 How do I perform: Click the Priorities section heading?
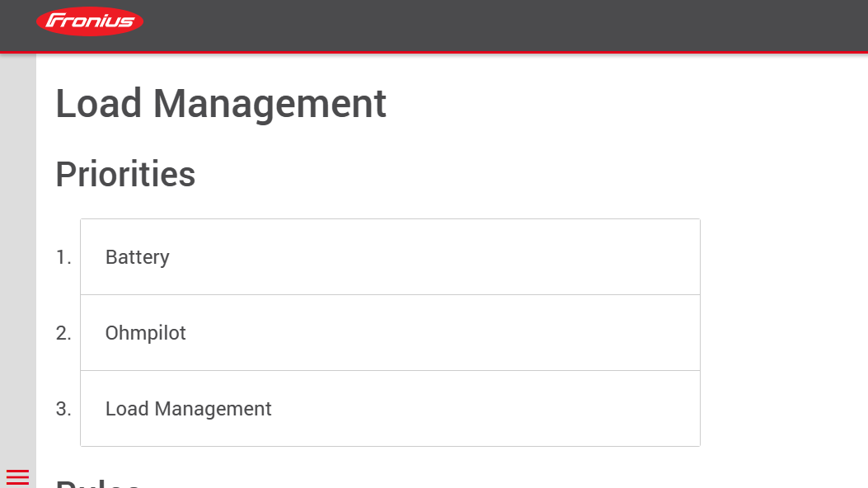coord(125,174)
